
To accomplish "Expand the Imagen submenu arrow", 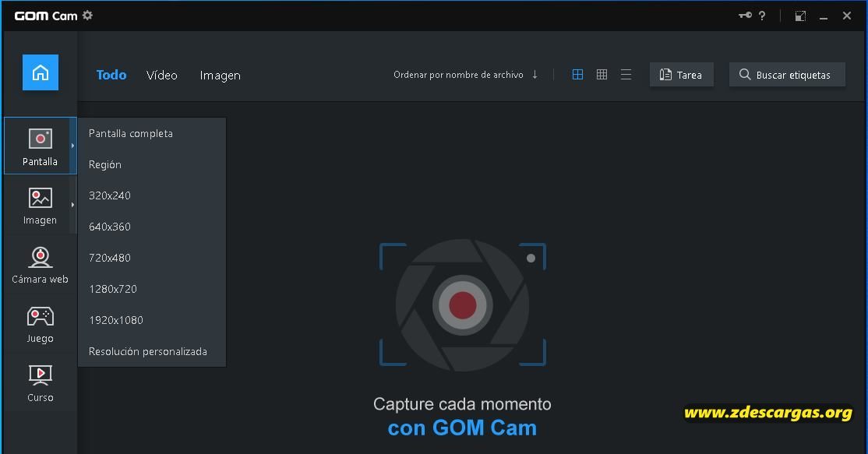I will tap(72, 205).
